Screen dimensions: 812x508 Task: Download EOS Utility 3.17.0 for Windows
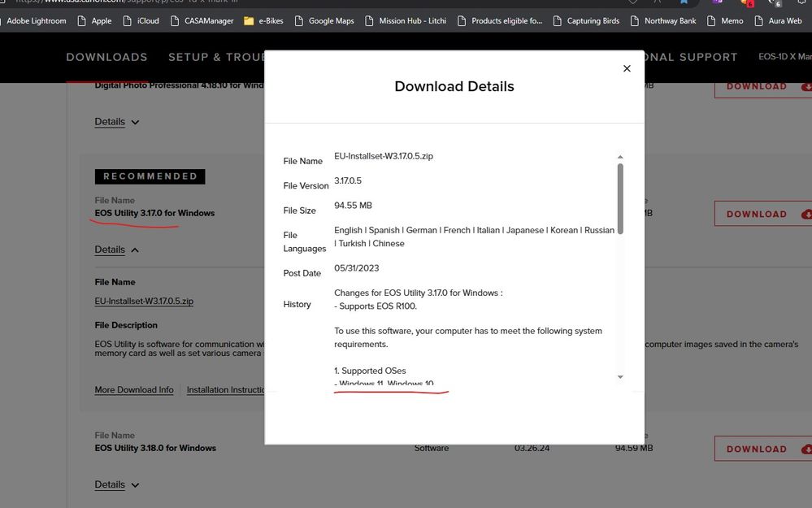pos(762,214)
